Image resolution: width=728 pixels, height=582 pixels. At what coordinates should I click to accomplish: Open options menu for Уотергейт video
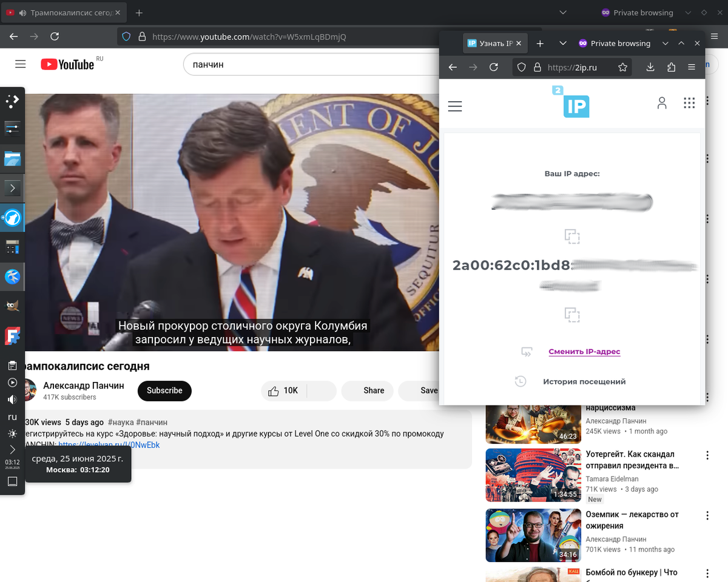tap(707, 455)
